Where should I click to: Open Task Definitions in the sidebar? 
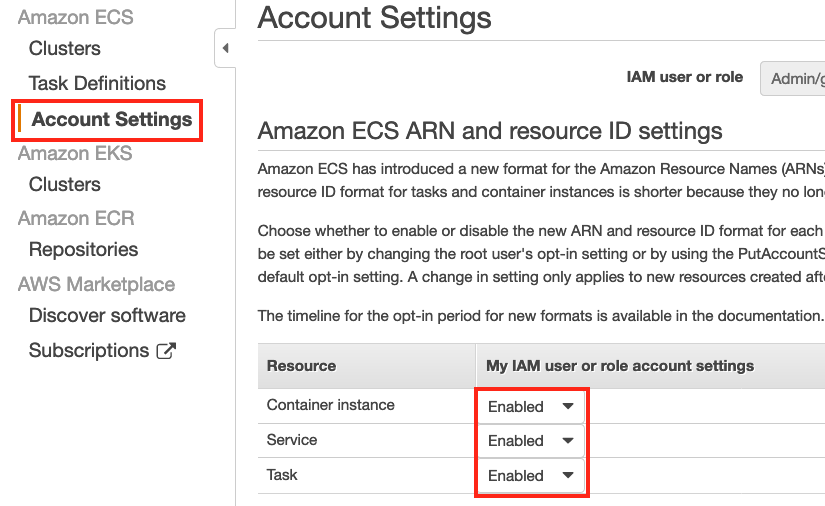[x=97, y=83]
